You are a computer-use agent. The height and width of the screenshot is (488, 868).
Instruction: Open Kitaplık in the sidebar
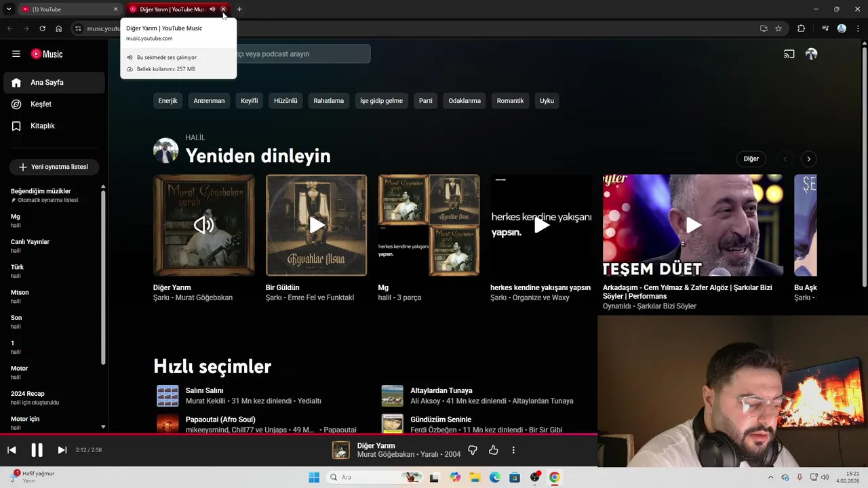[53, 126]
